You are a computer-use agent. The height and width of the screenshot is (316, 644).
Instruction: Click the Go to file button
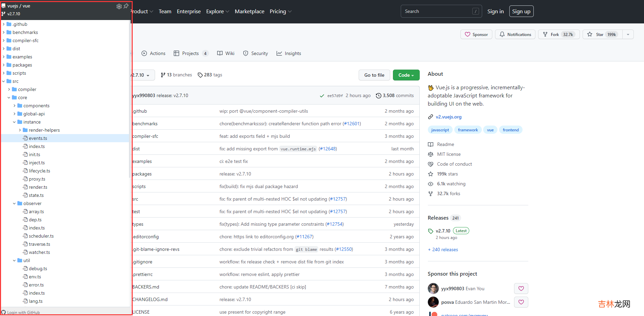pyautogui.click(x=374, y=75)
